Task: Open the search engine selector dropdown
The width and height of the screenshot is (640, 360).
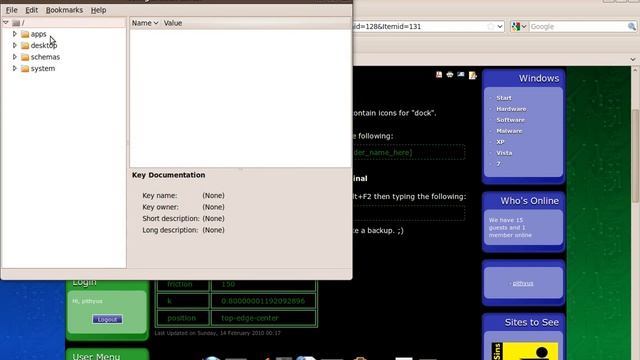Action: click(x=519, y=27)
